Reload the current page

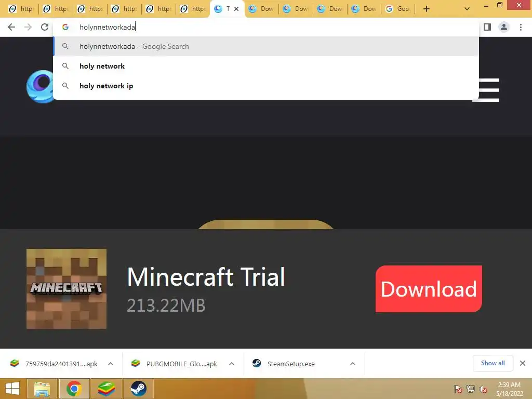[x=45, y=27]
